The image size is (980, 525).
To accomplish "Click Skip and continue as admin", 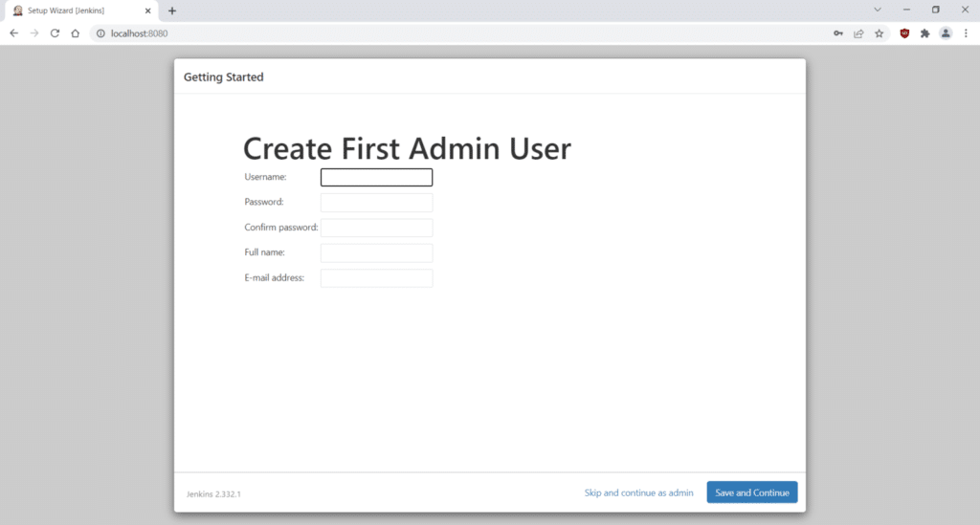I will coord(638,492).
